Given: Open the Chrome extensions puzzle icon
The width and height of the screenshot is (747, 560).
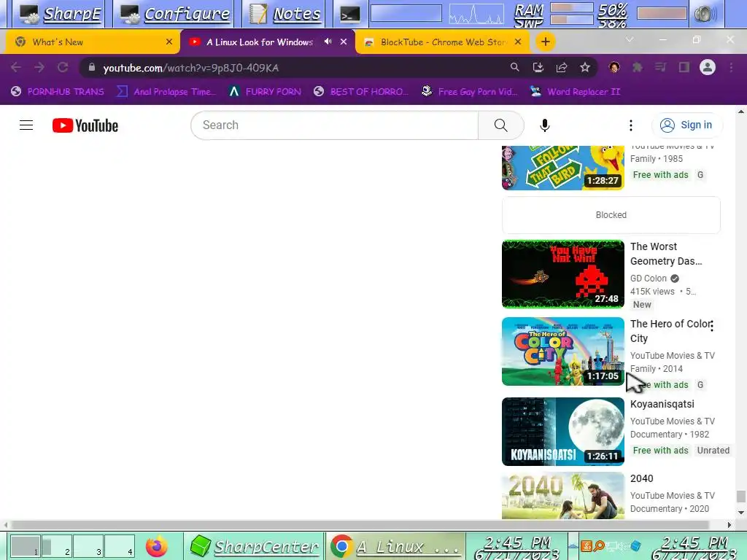Looking at the screenshot, I should point(638,68).
